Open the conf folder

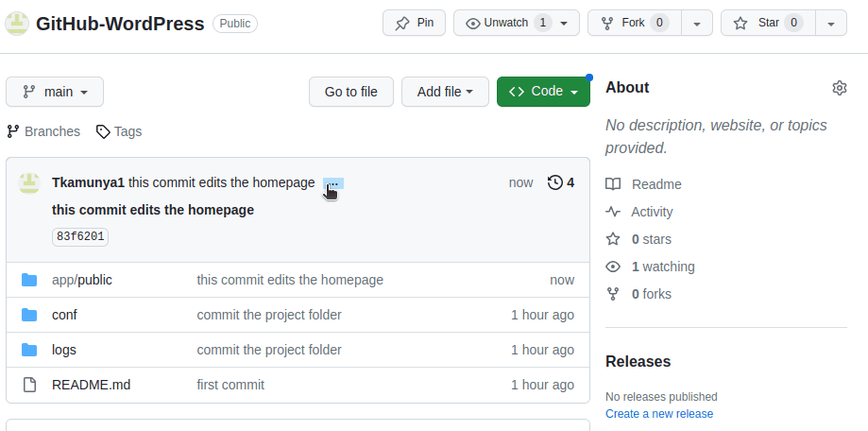tap(64, 315)
